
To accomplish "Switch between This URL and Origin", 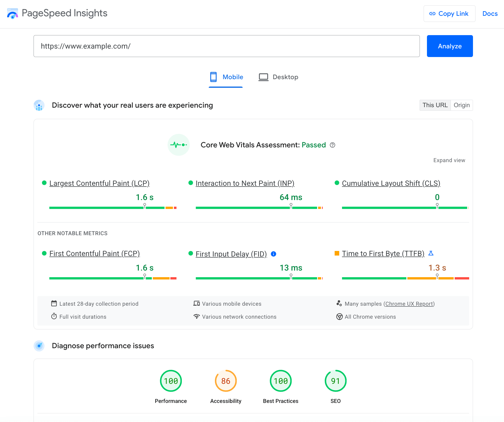I will coord(462,105).
